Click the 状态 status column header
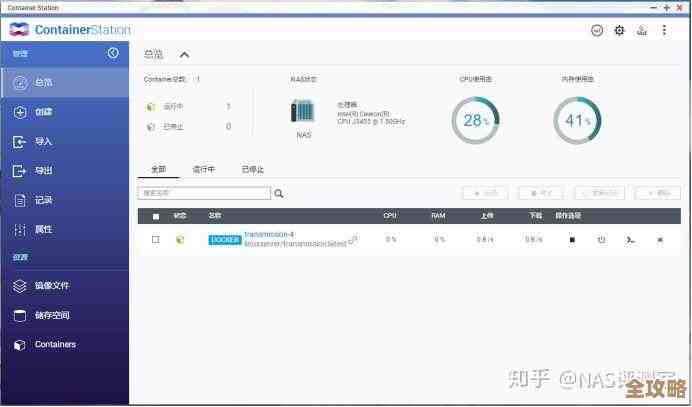Screen dimensions: 692x407 (180, 216)
